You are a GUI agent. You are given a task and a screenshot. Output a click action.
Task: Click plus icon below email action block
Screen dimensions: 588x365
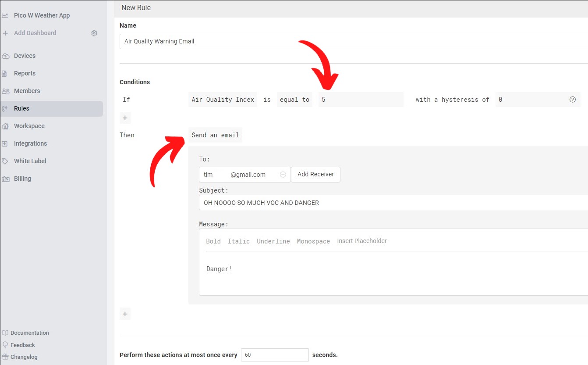(125, 314)
